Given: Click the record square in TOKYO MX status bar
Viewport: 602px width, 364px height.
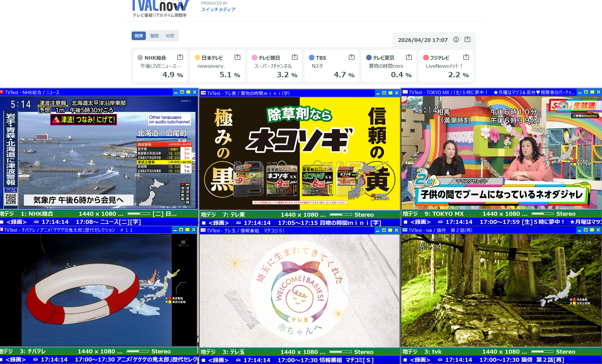Looking at the screenshot, I should (x=406, y=222).
